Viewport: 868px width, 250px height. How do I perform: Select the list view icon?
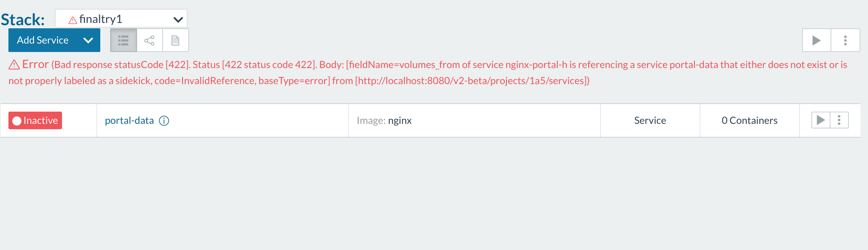pyautogui.click(x=123, y=40)
